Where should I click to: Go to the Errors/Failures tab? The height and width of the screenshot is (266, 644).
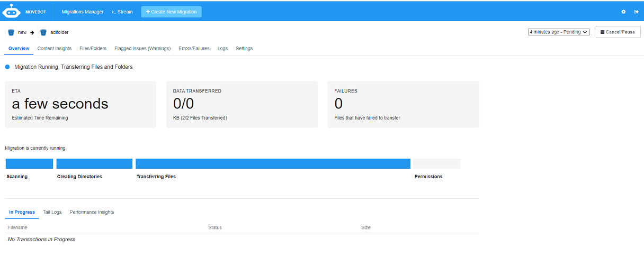pos(194,48)
